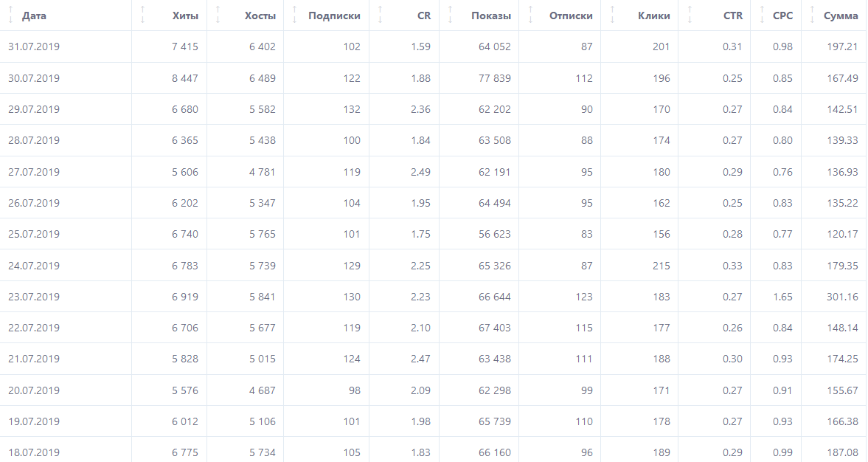
Task: Click the sort arrows beside Хиты
Action: coord(143,15)
